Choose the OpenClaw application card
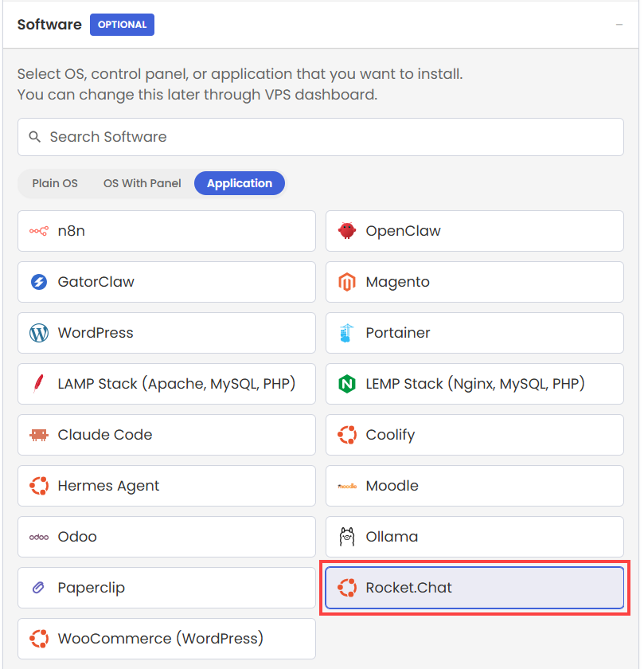 474,231
